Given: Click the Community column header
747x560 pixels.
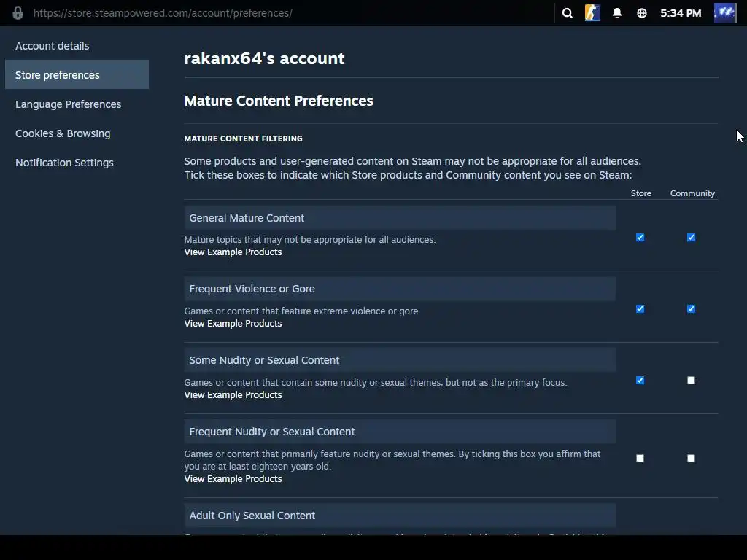Looking at the screenshot, I should tap(692, 193).
